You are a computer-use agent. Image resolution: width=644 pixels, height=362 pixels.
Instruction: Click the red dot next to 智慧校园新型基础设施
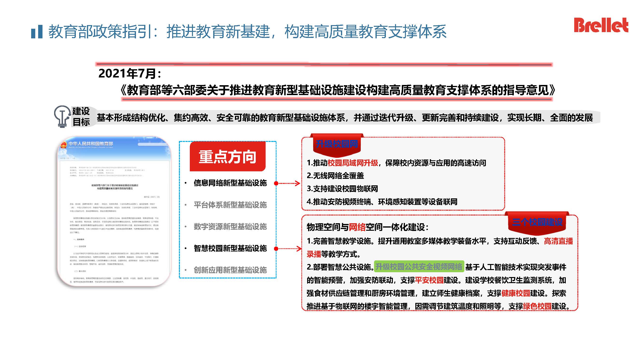click(x=276, y=249)
